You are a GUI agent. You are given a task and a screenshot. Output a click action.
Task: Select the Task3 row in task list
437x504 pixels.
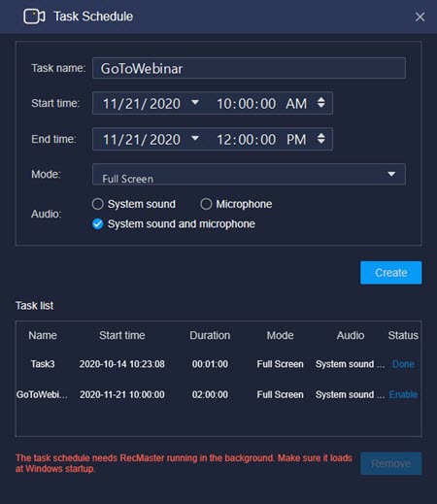point(218,364)
